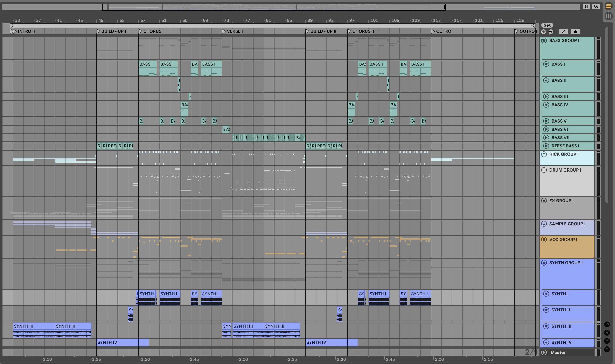Screen dimensions: 615x364
Task: Unfold the FX GROUP I group icon
Action: tap(544, 201)
